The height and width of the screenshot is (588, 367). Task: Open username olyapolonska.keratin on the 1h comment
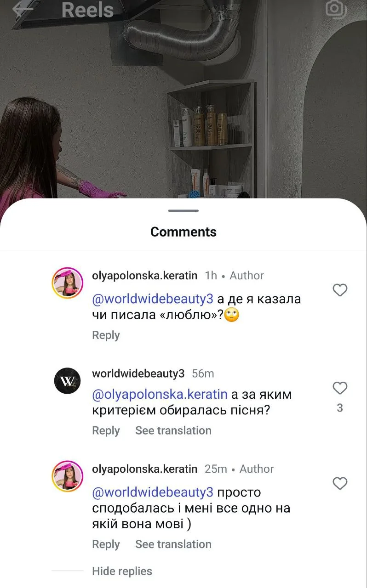(144, 276)
